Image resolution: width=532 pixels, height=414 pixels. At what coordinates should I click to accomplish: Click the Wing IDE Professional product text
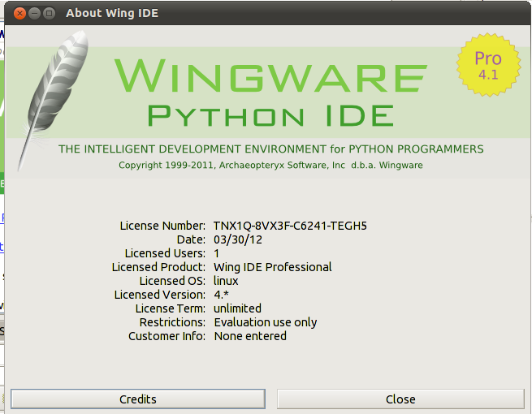coord(273,267)
